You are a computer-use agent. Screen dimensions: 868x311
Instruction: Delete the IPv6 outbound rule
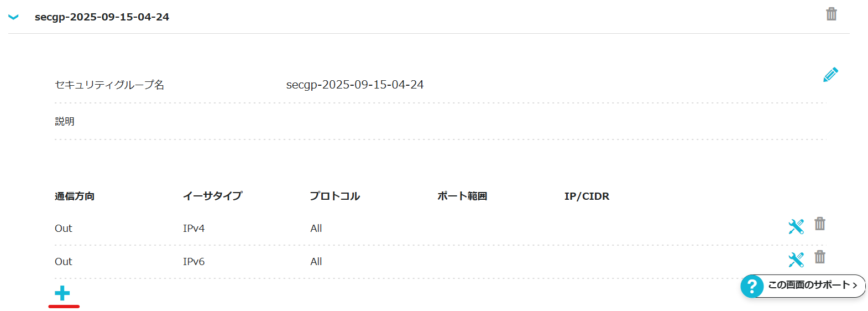820,257
